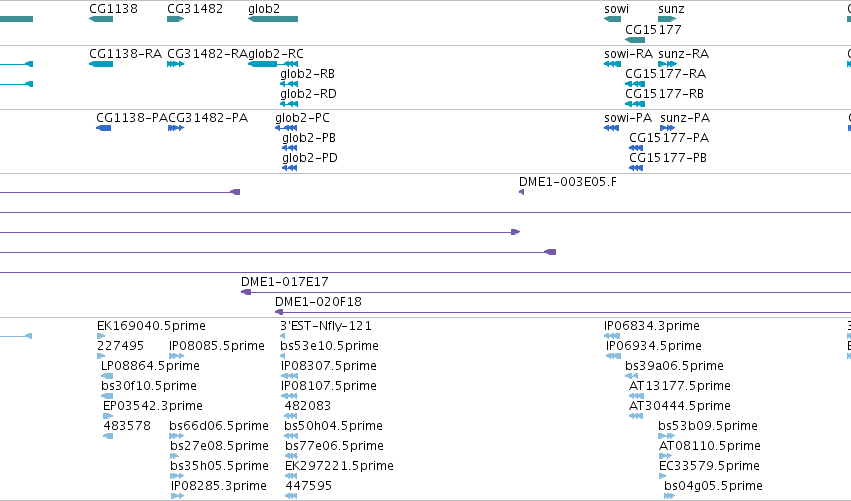Select the CG15177 gene glyph
The width and height of the screenshot is (851, 501).
(x=635, y=40)
